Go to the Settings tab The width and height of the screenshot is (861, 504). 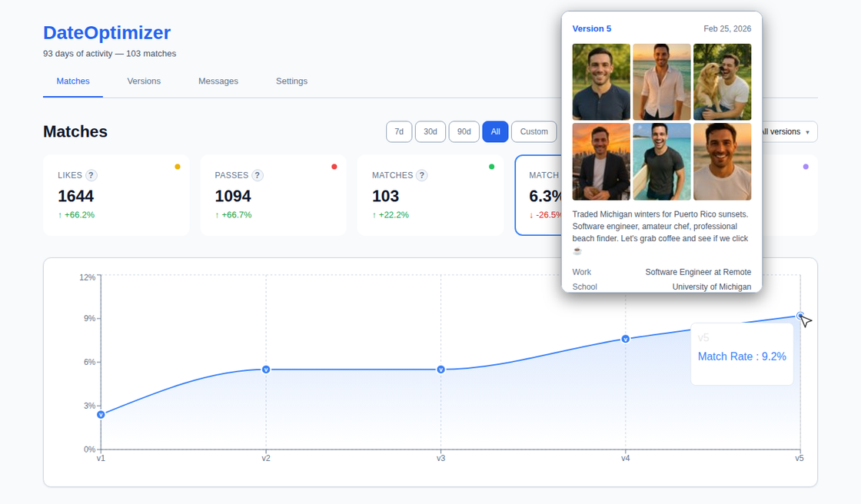tap(291, 81)
